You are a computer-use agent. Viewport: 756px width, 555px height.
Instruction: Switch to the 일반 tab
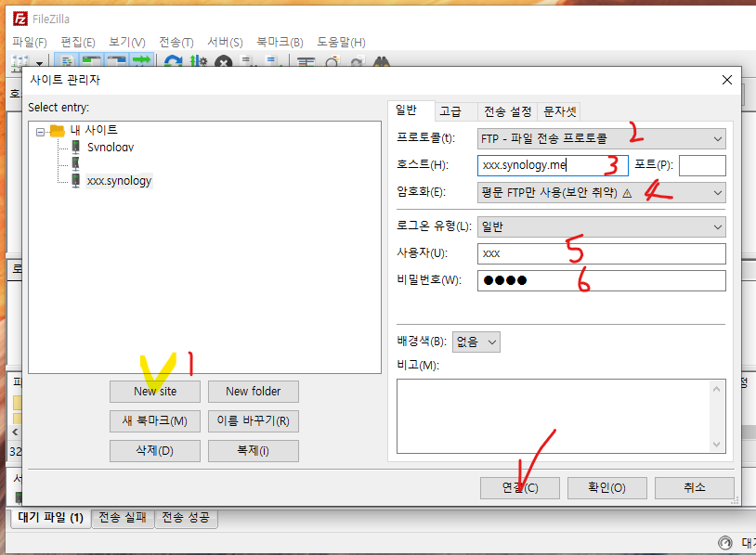[411, 110]
